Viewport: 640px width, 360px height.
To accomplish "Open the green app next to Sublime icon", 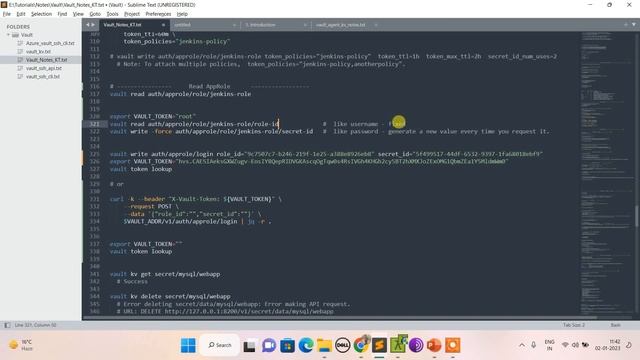I will [x=398, y=345].
